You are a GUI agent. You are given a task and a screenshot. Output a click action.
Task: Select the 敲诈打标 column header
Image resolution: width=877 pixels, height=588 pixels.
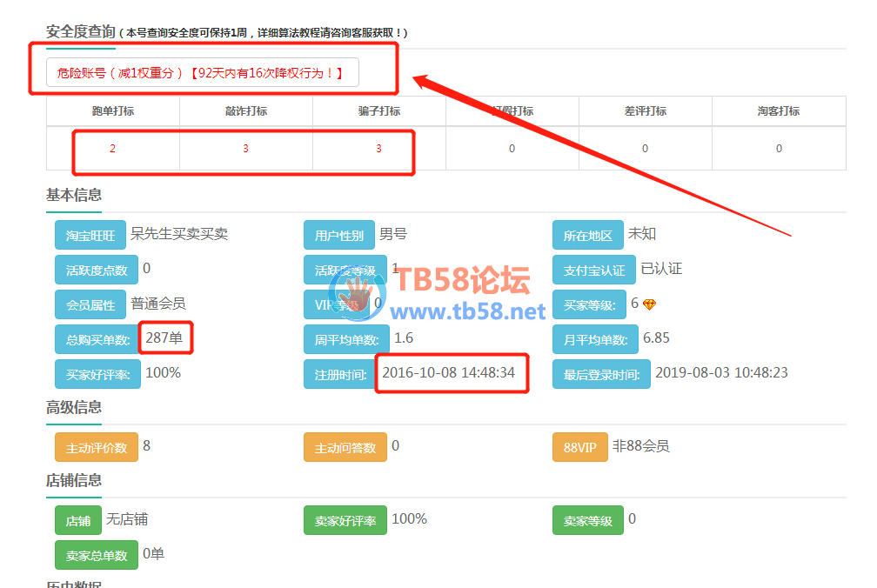pos(246,111)
